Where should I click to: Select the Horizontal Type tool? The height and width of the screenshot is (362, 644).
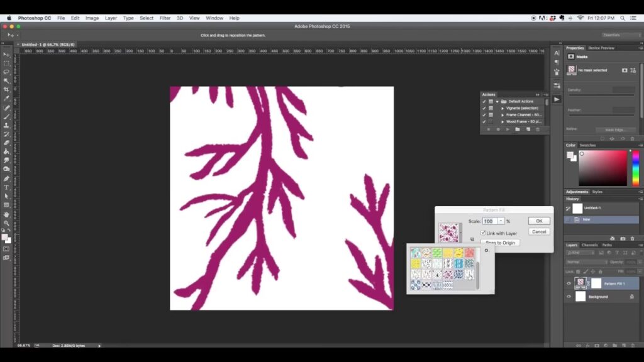point(6,187)
